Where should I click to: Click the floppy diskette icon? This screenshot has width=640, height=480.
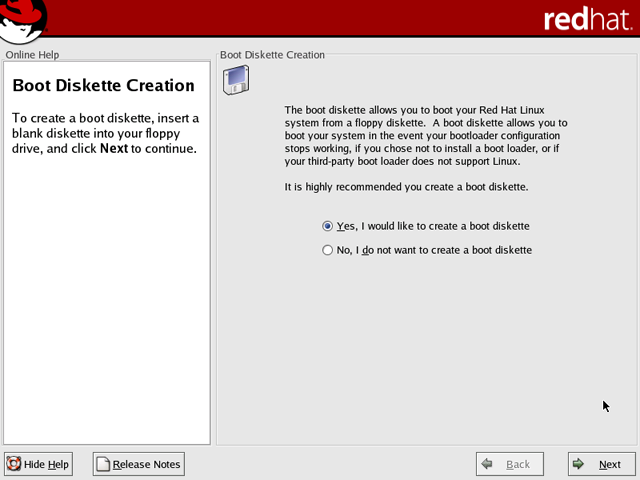(x=236, y=79)
